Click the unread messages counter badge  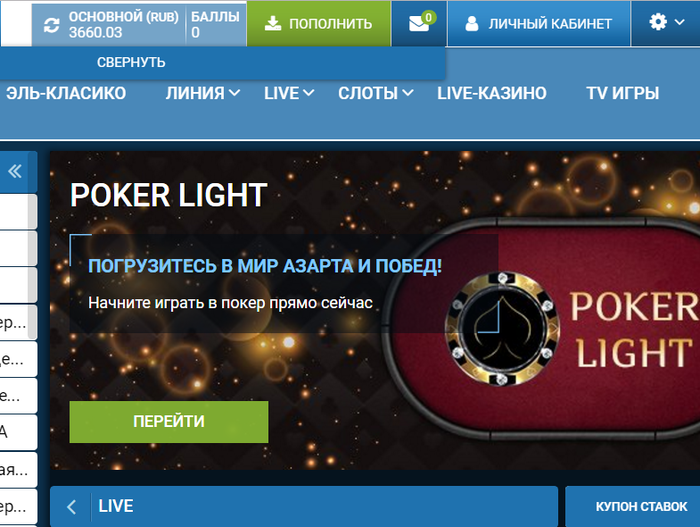coord(429,17)
